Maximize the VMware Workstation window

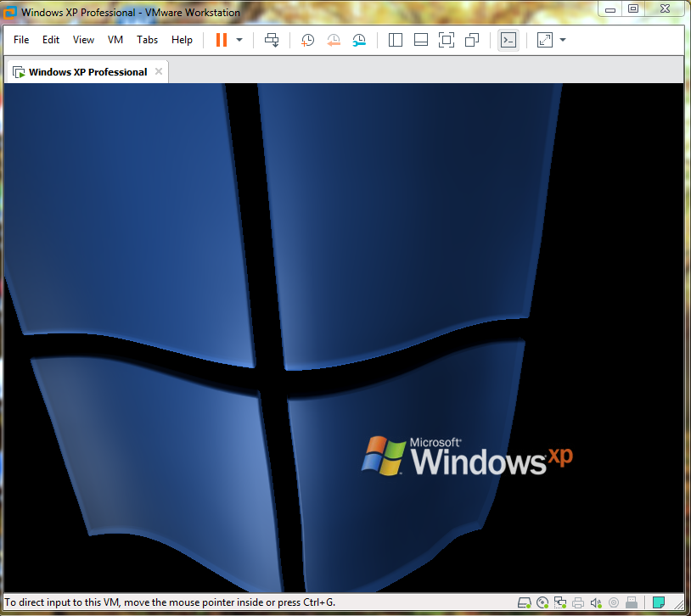click(x=633, y=9)
